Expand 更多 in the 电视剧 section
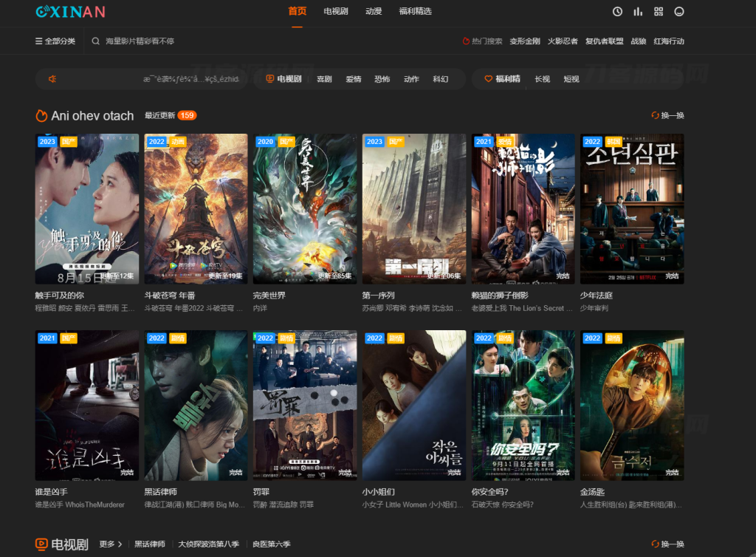Screen dimensions: 756x557 (x=111, y=544)
